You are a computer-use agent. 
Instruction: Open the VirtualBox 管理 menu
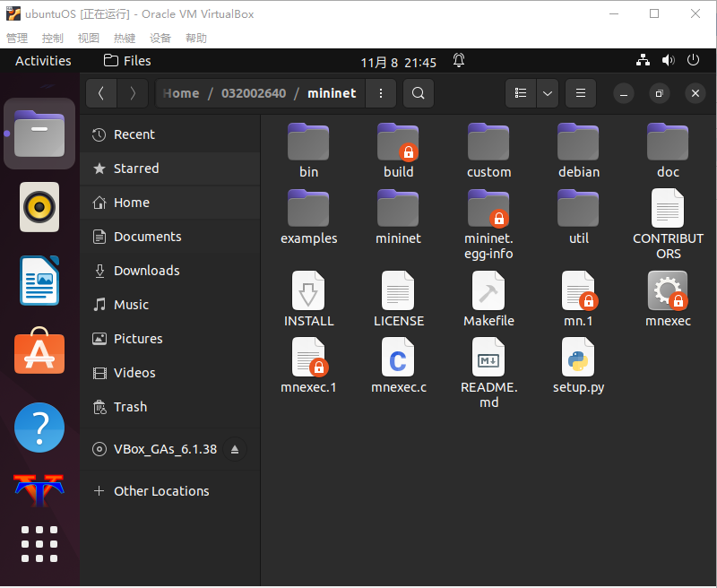click(x=17, y=38)
